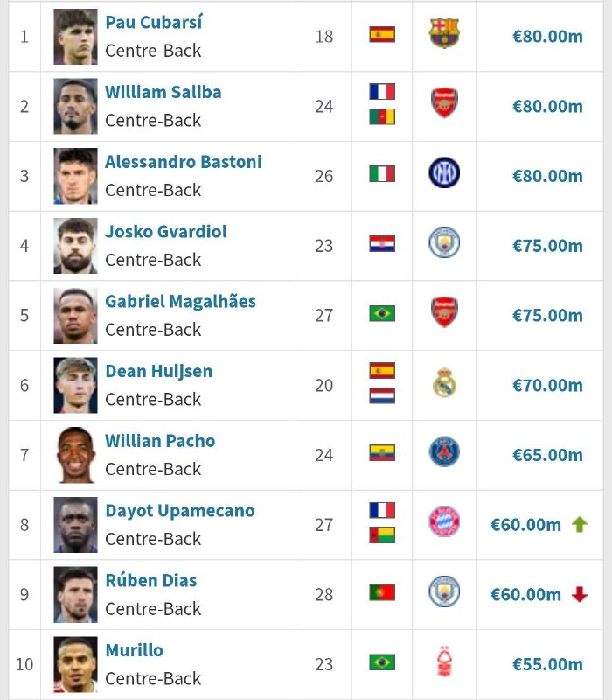
Task: Go to Gabriel Magalhães player page
Action: [180, 302]
